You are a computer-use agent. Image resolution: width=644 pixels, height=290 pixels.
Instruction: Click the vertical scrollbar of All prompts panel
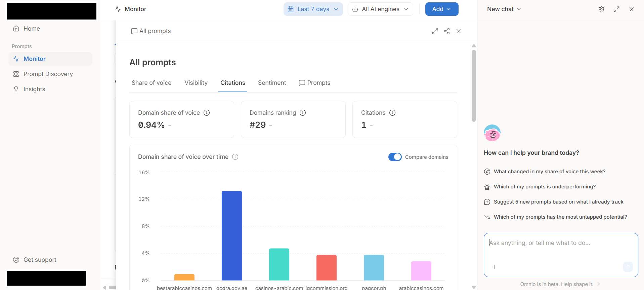coord(474,85)
